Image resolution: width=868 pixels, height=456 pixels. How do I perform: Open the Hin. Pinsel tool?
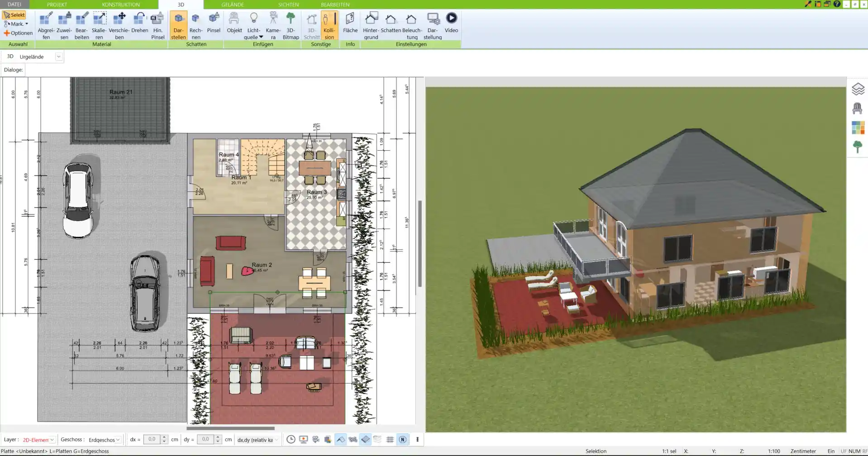coord(158,26)
